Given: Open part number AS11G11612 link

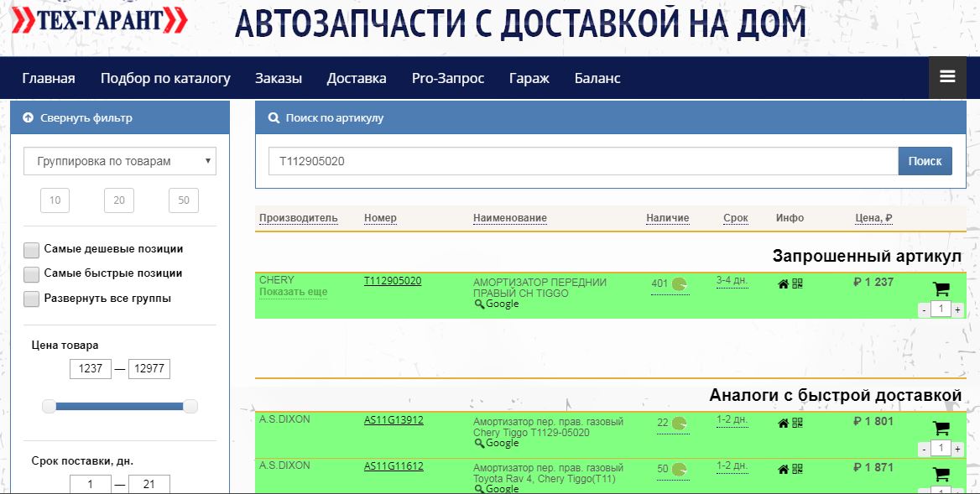Looking at the screenshot, I should [394, 466].
